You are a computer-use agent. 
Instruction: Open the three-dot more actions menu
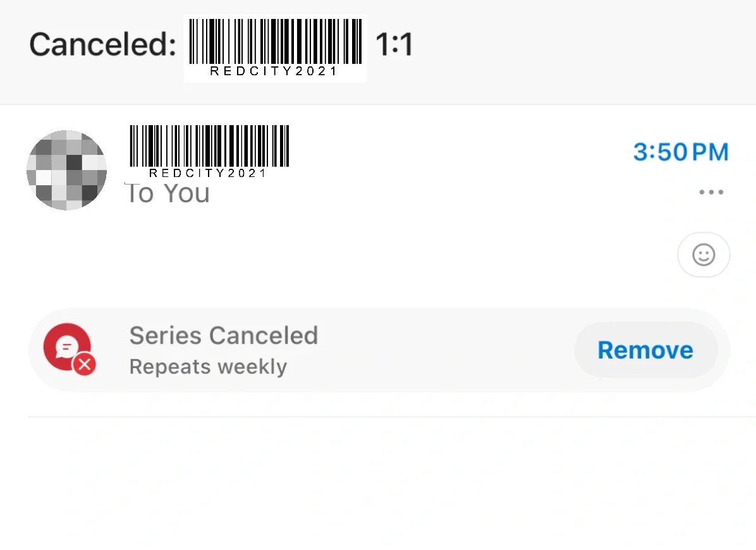711,192
